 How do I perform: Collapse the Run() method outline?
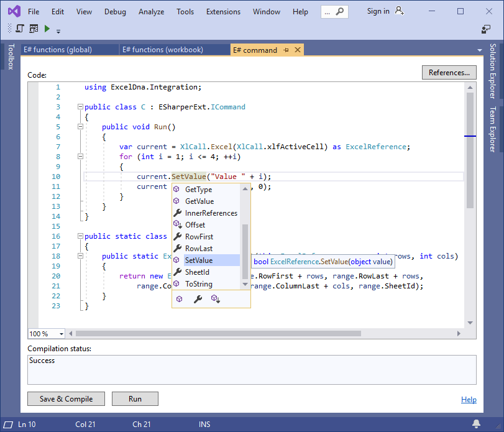[80, 127]
